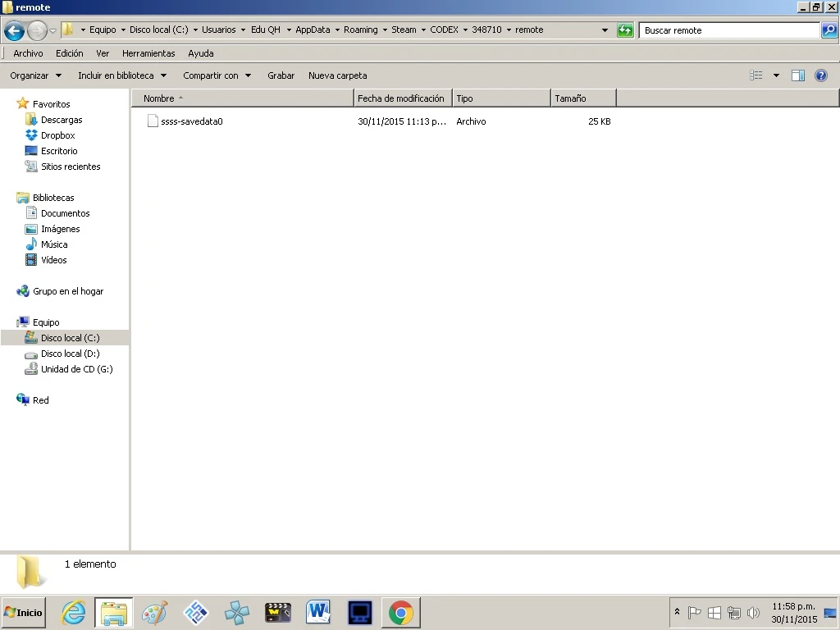
Task: Go back with the Back arrow button
Action: click(x=15, y=30)
